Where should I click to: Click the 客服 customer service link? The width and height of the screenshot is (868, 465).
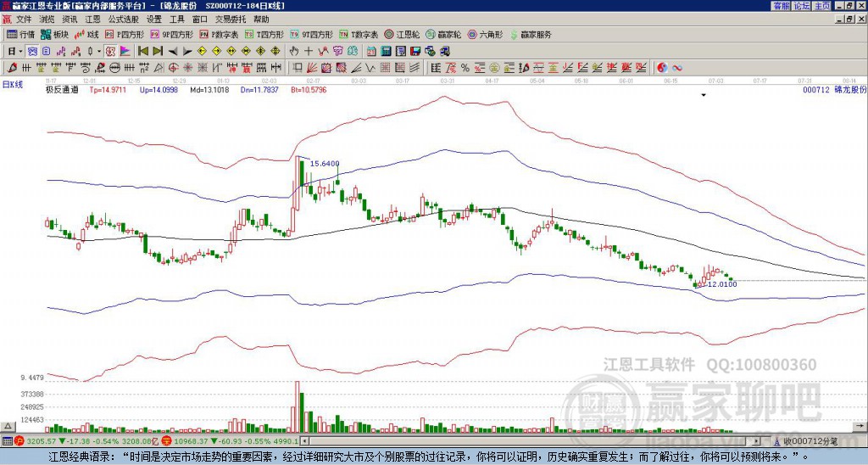pyautogui.click(x=781, y=6)
